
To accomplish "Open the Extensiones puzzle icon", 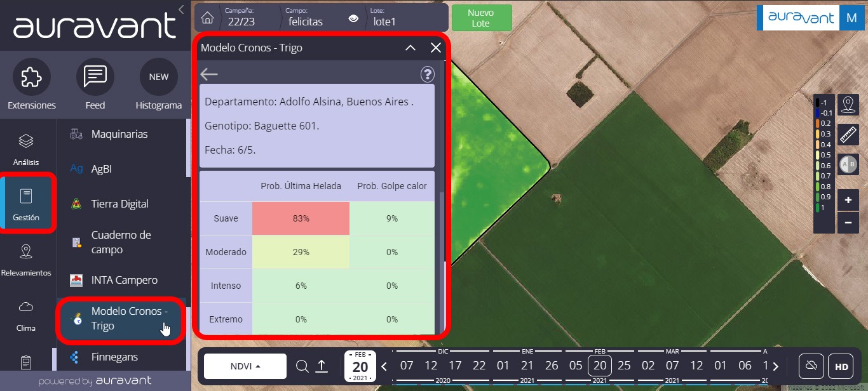I will [x=32, y=77].
